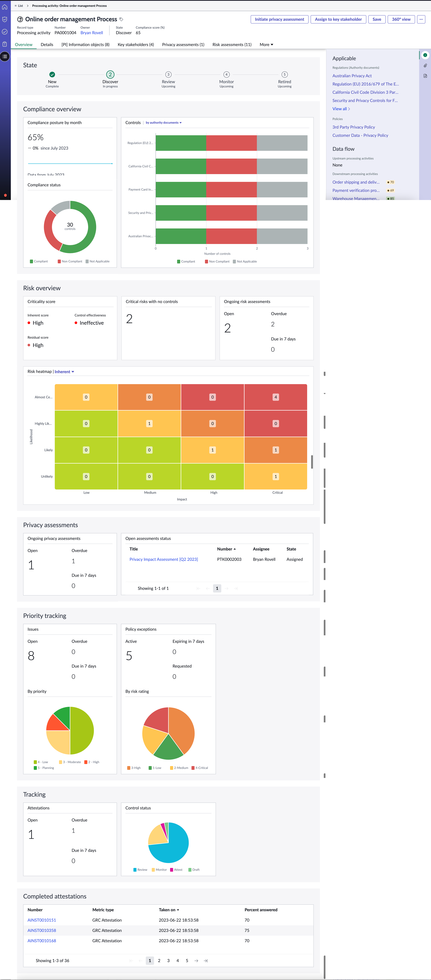This screenshot has height=980, width=431.
Task: Select stage 2 Discover in the state flow
Action: click(110, 75)
